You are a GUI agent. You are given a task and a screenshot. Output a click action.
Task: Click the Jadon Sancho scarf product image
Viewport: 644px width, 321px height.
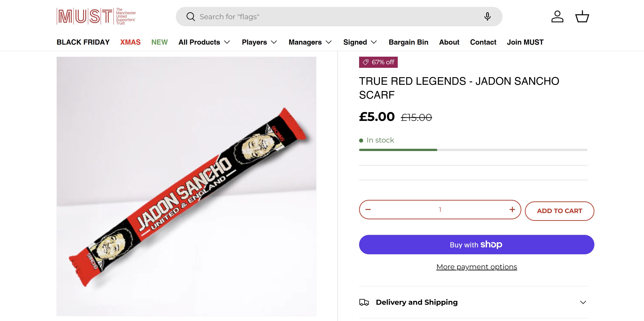tap(186, 186)
